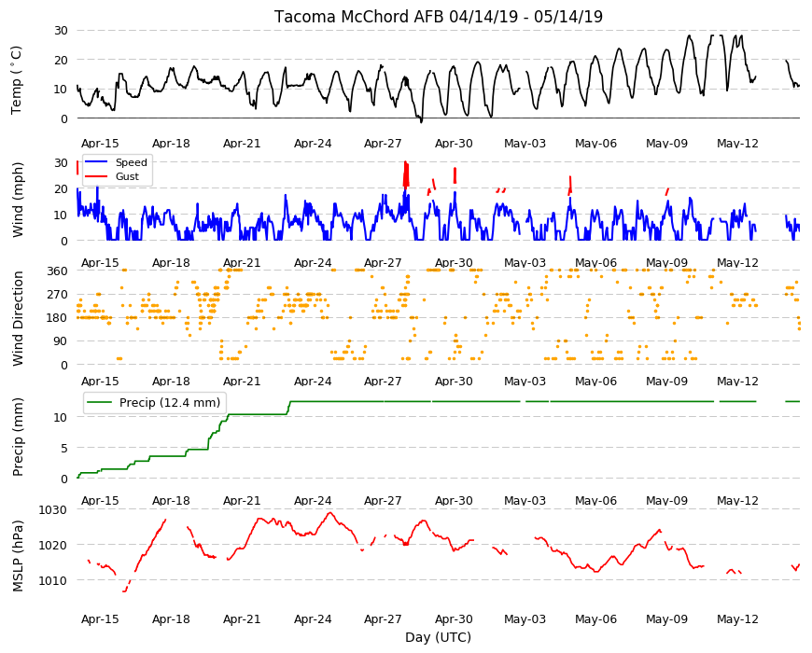Click the Temp (°C) axis label
The height and width of the screenshot is (653, 812).
pos(17,80)
